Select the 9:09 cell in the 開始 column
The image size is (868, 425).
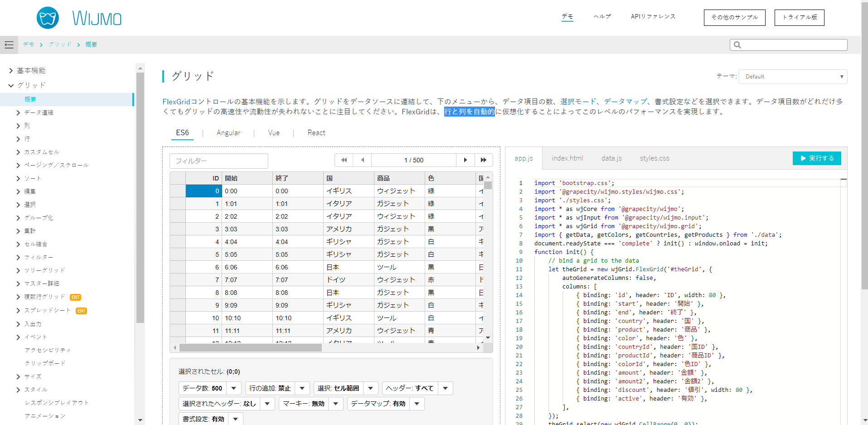coord(247,305)
